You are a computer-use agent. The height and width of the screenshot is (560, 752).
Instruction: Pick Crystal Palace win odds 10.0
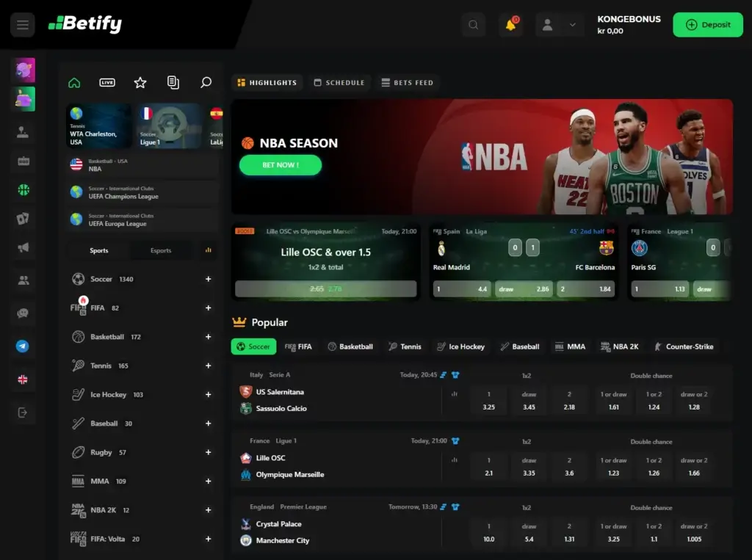488,533
